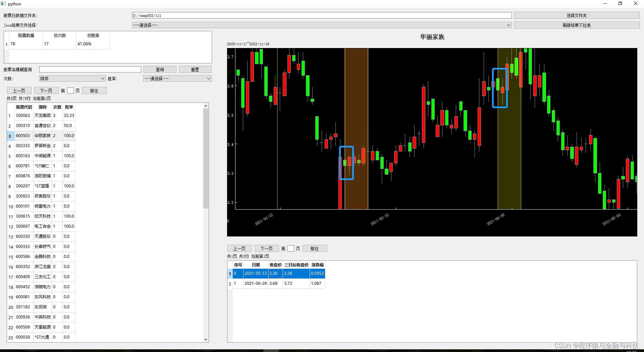Select stock 600101 明星电力
Viewport: 644px width, 352px height.
(42, 206)
